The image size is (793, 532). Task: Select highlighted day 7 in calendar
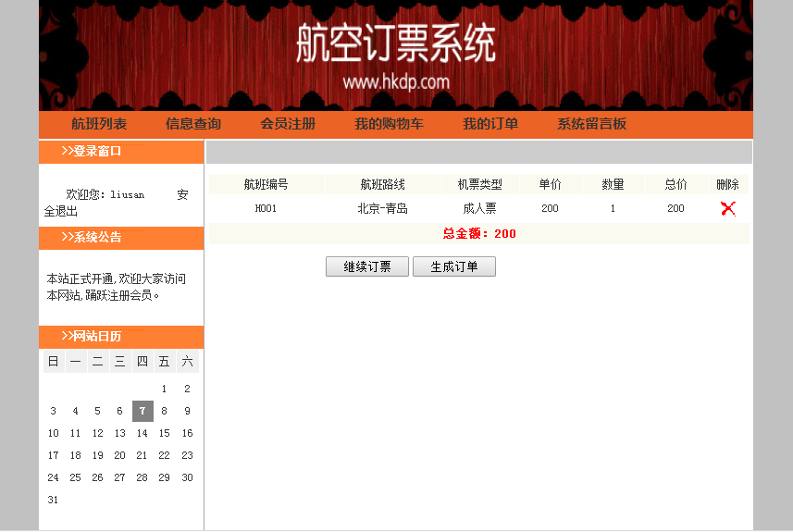tap(142, 411)
